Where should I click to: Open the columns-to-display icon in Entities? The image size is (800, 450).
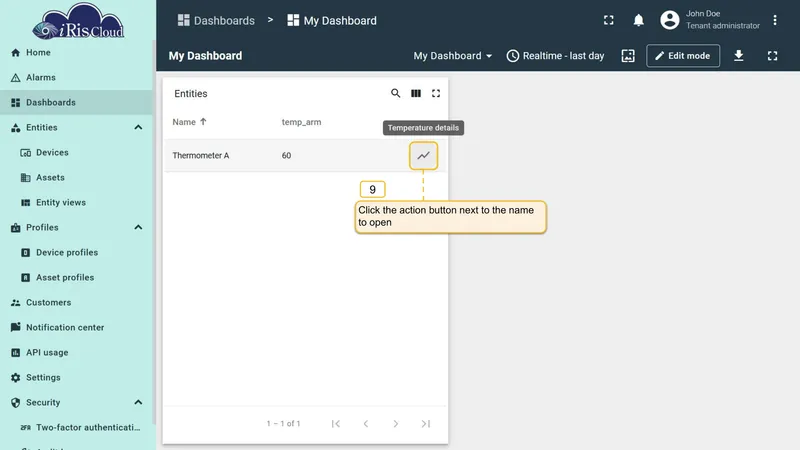(x=416, y=93)
